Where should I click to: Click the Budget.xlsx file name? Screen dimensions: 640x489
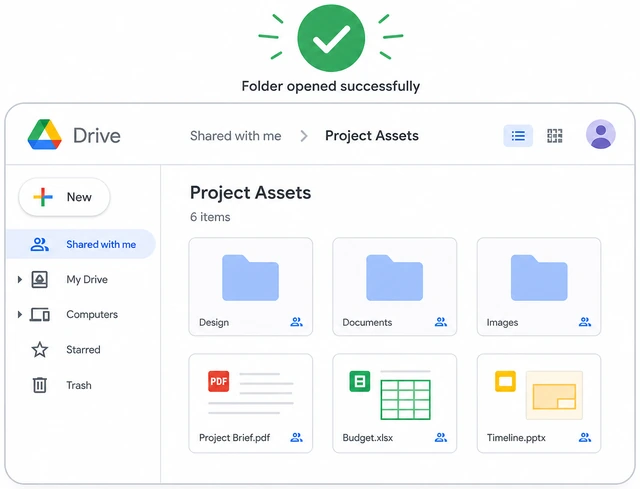(x=367, y=438)
